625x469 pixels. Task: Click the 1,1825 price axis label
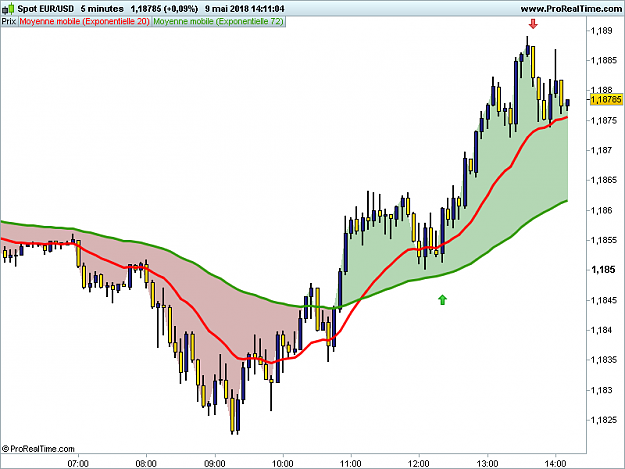[604, 420]
